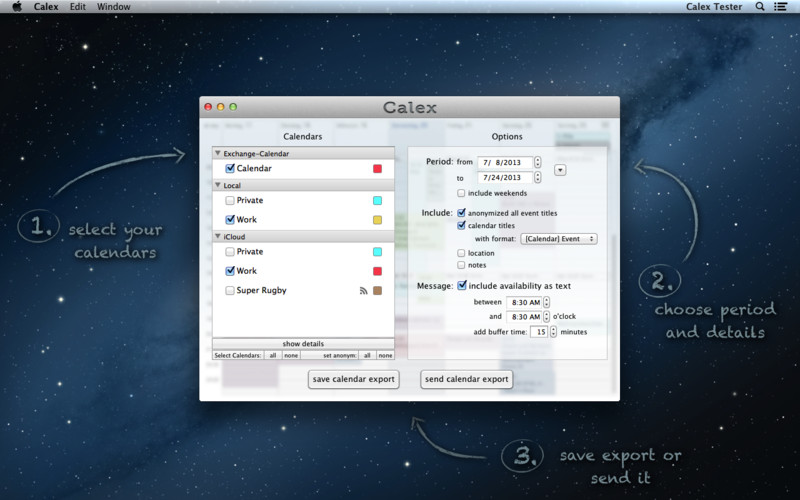Image resolution: width=800 pixels, height=500 pixels.
Task: Click the between time stepper
Action: coord(546,302)
